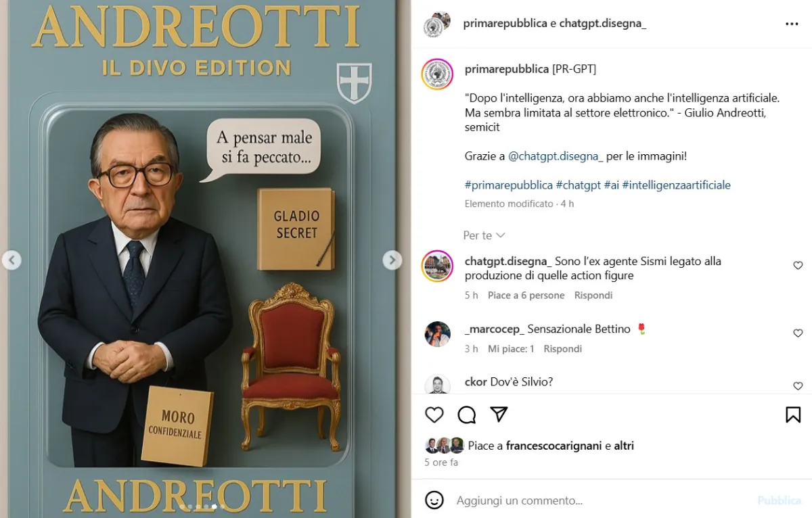The width and height of the screenshot is (812, 518).
Task: Open the @chatgpt.disegna_ mention link
Action: pyautogui.click(x=555, y=156)
